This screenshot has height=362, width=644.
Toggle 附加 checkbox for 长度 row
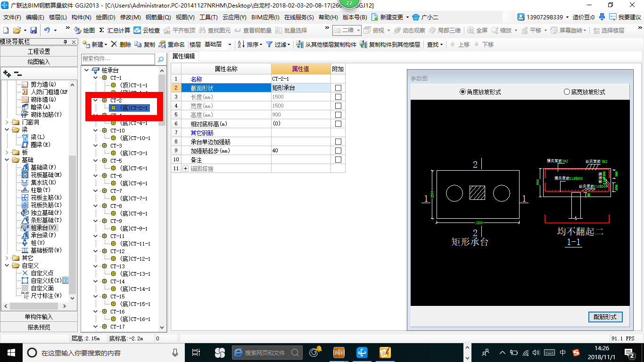coord(338,97)
